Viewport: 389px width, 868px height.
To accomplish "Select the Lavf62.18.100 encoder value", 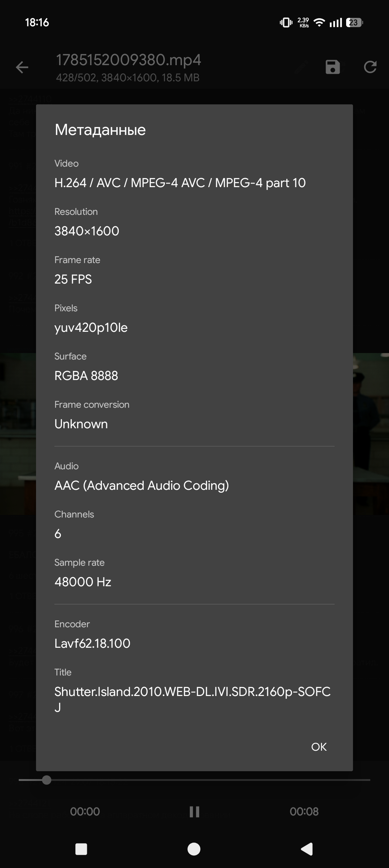I will tap(92, 643).
